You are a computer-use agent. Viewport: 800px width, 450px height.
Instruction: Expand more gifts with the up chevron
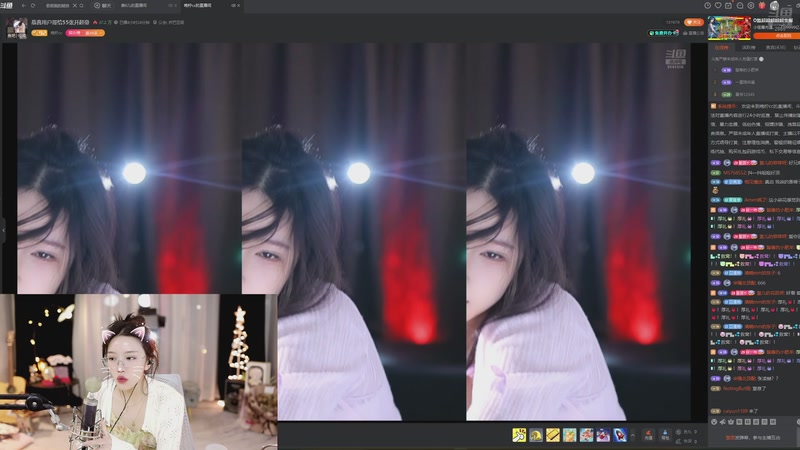pos(633,435)
